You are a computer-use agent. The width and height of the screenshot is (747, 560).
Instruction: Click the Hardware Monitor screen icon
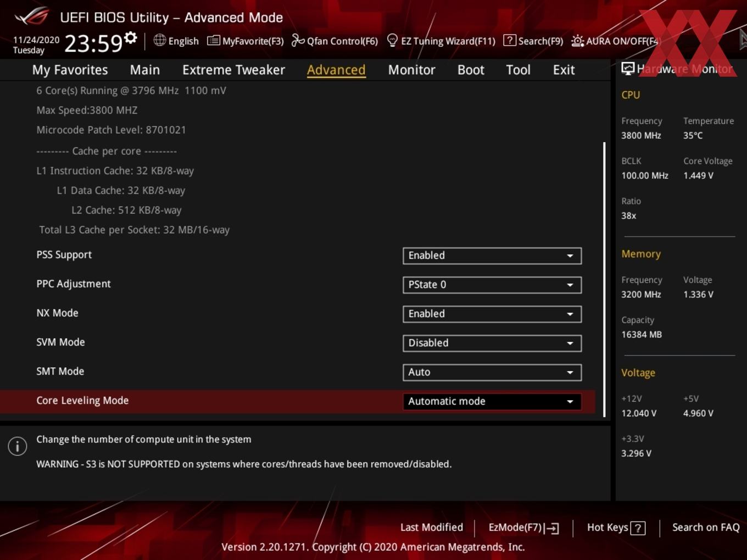pyautogui.click(x=628, y=68)
